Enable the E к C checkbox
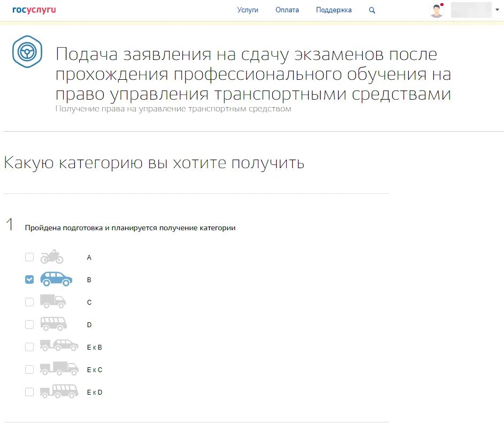Image resolution: width=504 pixels, height=423 pixels. [29, 369]
